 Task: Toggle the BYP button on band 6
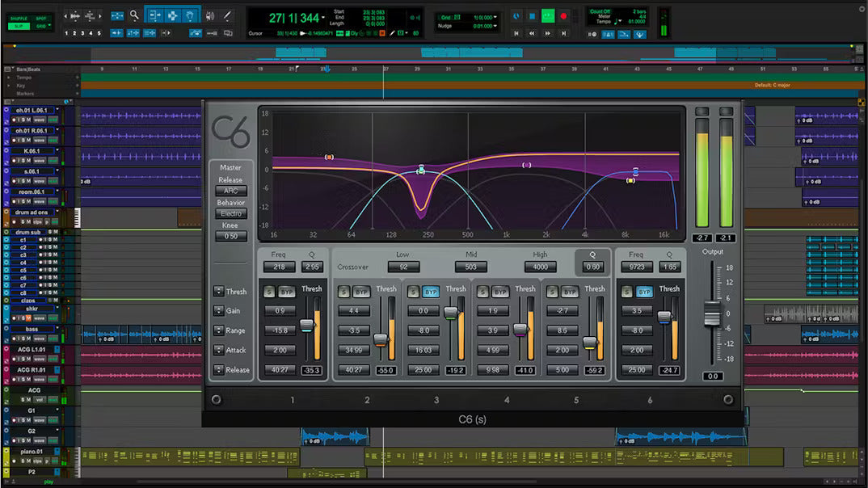pos(644,292)
